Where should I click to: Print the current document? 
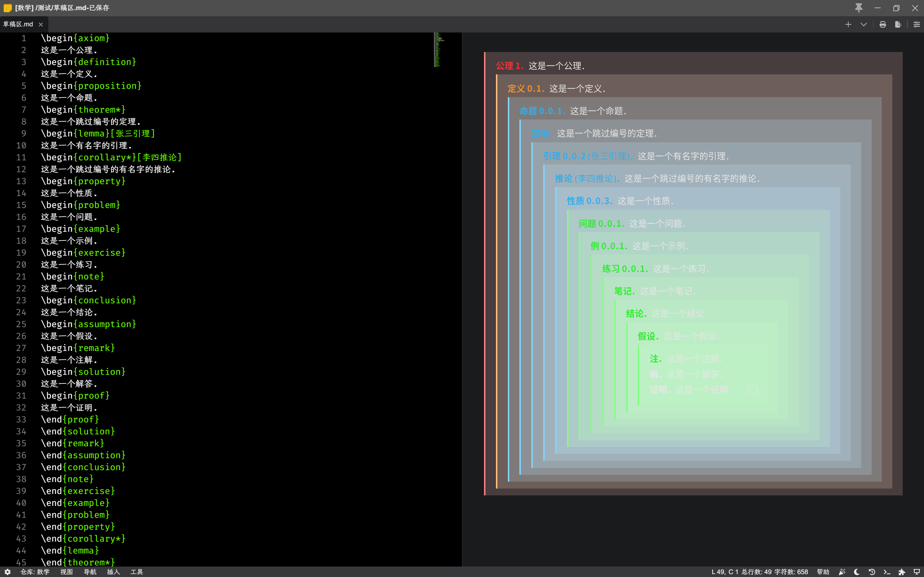[x=883, y=25]
